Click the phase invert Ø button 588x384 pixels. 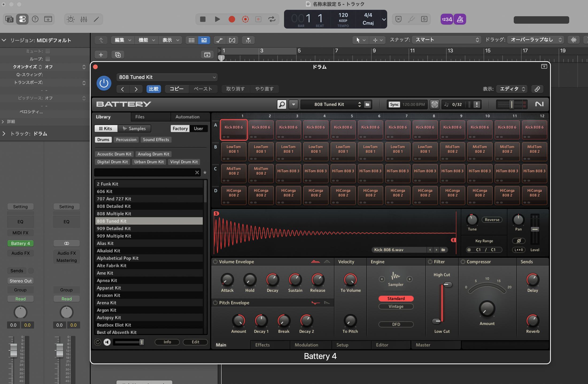point(519,241)
